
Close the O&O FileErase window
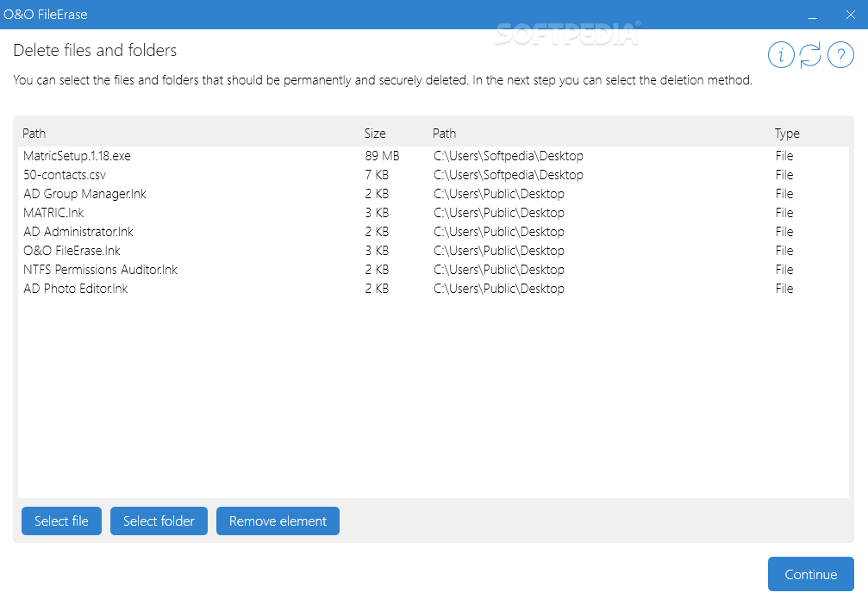coord(851,15)
